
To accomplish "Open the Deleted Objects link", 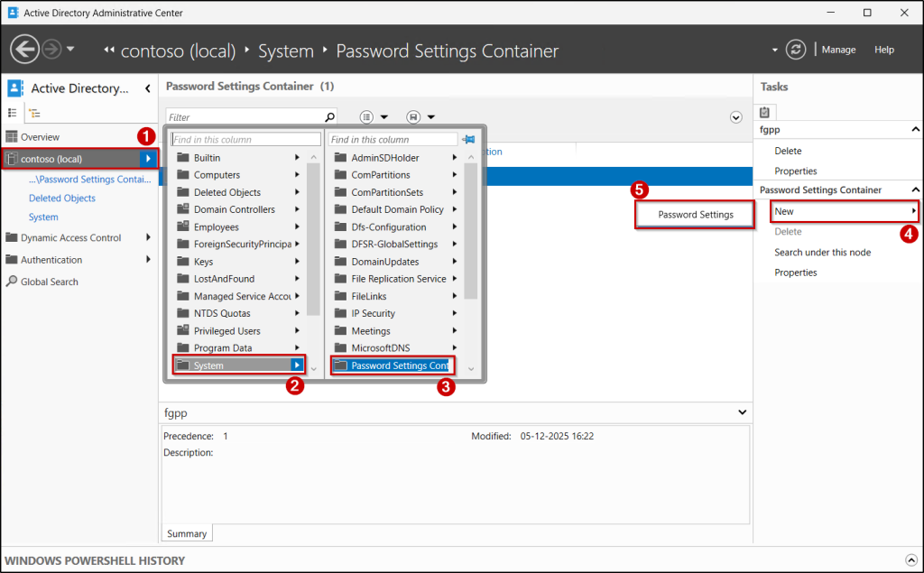I will [61, 198].
